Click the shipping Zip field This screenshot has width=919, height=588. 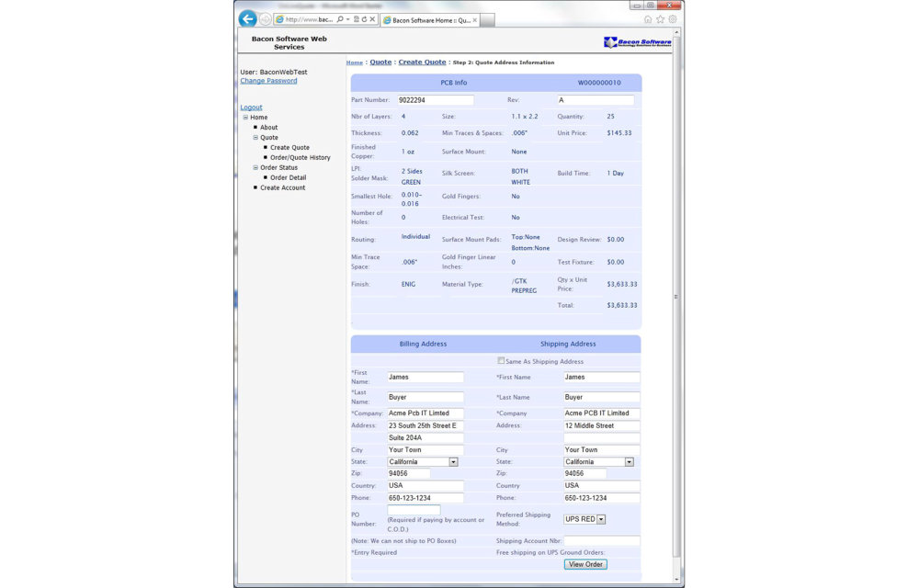click(584, 473)
